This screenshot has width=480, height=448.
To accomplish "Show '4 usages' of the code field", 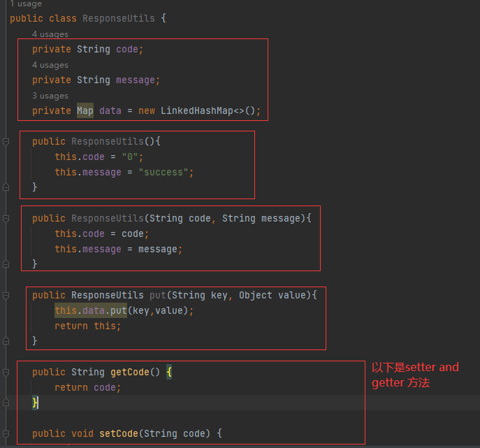I will (50, 34).
